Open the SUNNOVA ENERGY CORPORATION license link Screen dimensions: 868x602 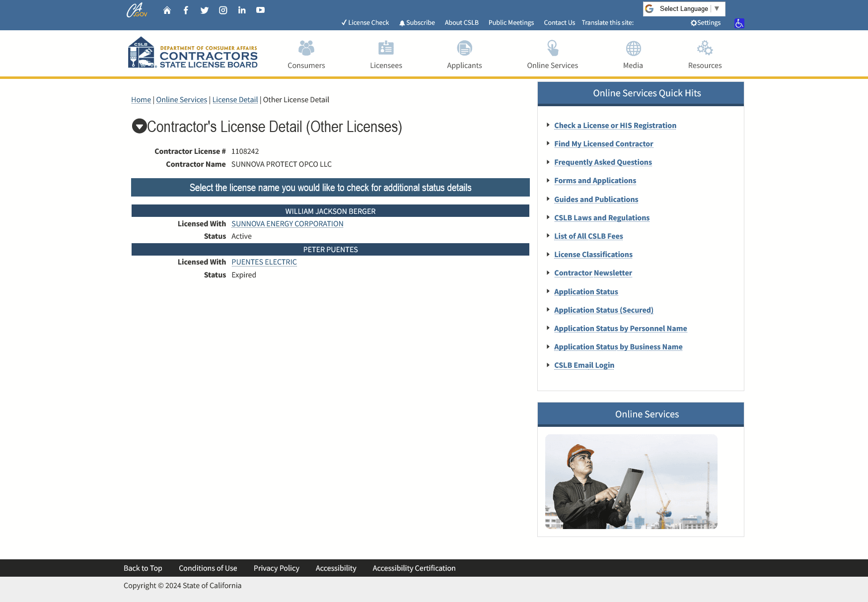click(x=287, y=224)
